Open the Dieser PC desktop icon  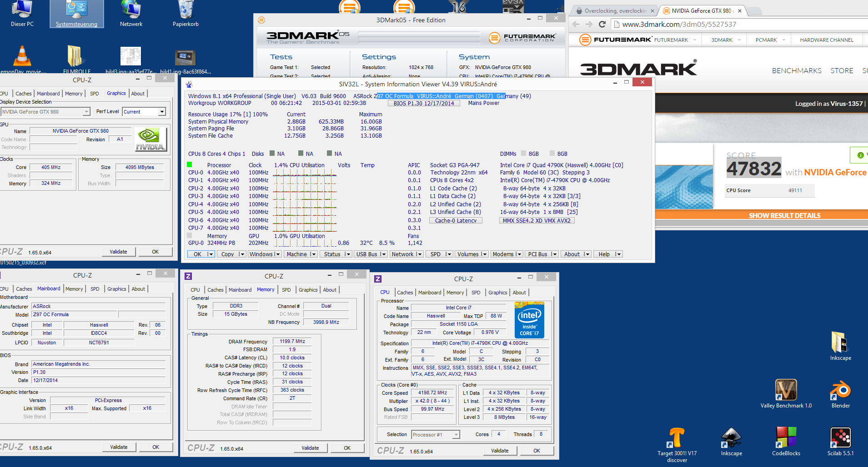click(22, 14)
